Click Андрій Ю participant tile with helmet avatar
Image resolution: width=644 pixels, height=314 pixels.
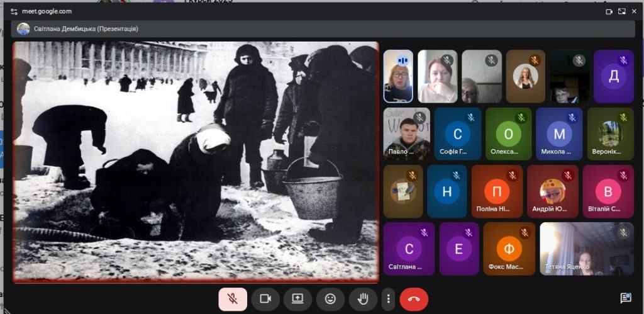click(552, 191)
